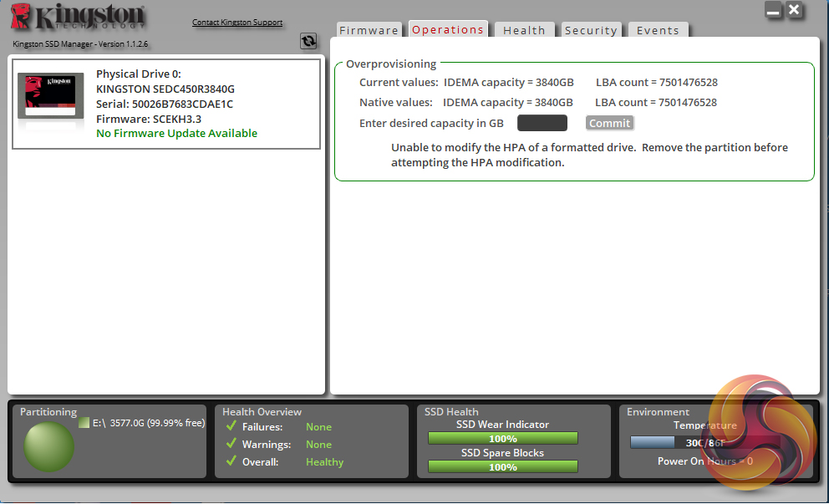Click the Overall 'Healthy' status value

(324, 462)
